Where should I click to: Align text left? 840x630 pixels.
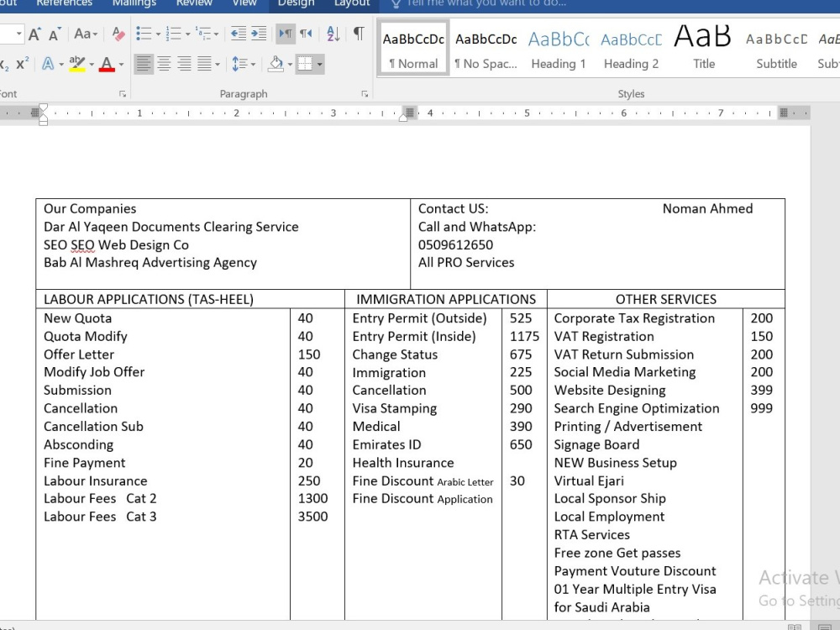[x=144, y=65]
